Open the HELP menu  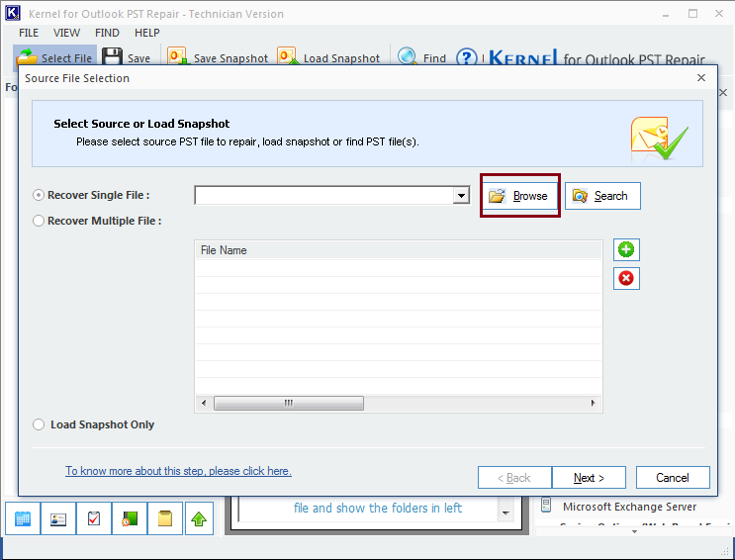tap(147, 33)
